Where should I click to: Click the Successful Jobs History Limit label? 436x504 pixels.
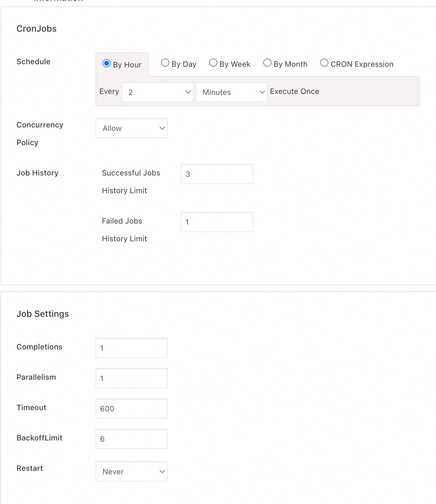(131, 182)
